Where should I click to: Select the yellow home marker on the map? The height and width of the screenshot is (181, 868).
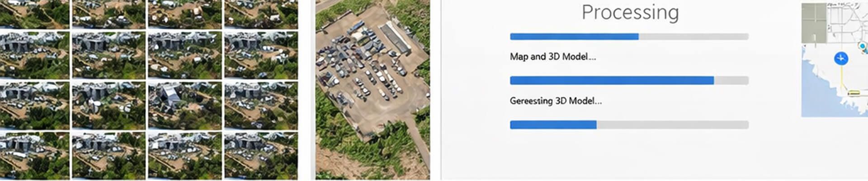[x=854, y=93]
